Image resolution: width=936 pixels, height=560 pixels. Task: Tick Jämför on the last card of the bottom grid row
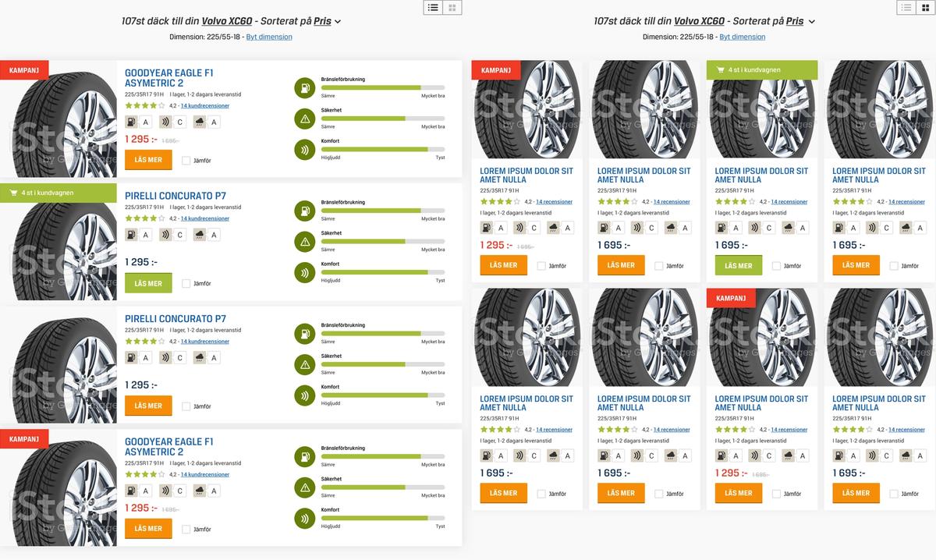click(894, 494)
